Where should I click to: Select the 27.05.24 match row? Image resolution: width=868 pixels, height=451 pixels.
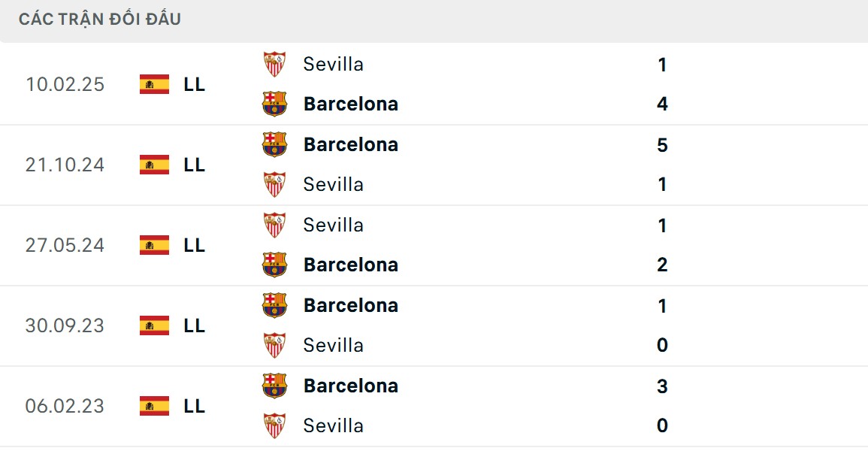point(434,245)
